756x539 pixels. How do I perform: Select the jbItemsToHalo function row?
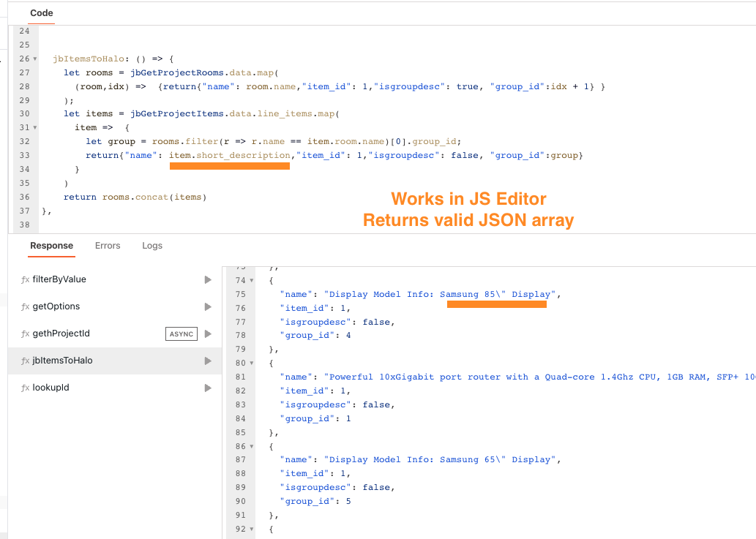click(x=115, y=361)
